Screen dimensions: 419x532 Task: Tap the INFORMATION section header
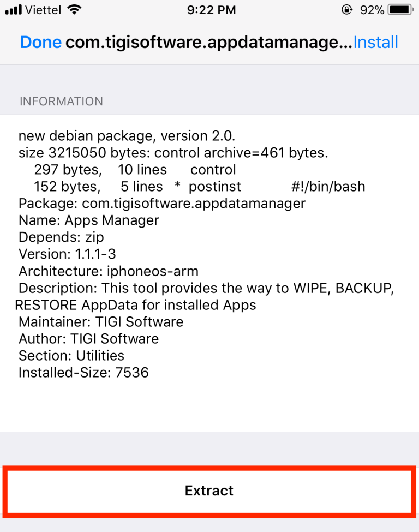(61, 101)
